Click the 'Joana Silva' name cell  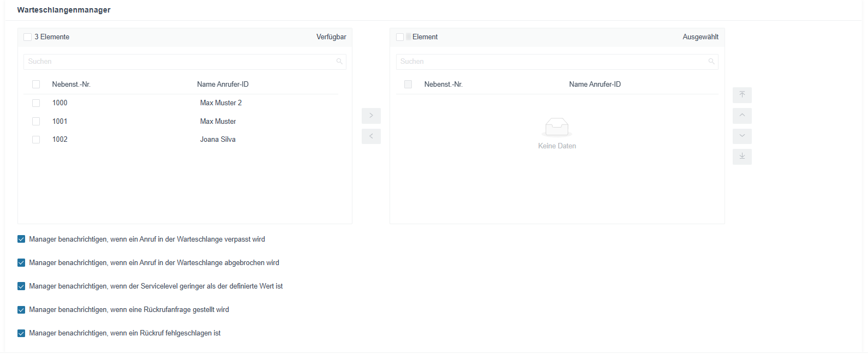point(218,139)
